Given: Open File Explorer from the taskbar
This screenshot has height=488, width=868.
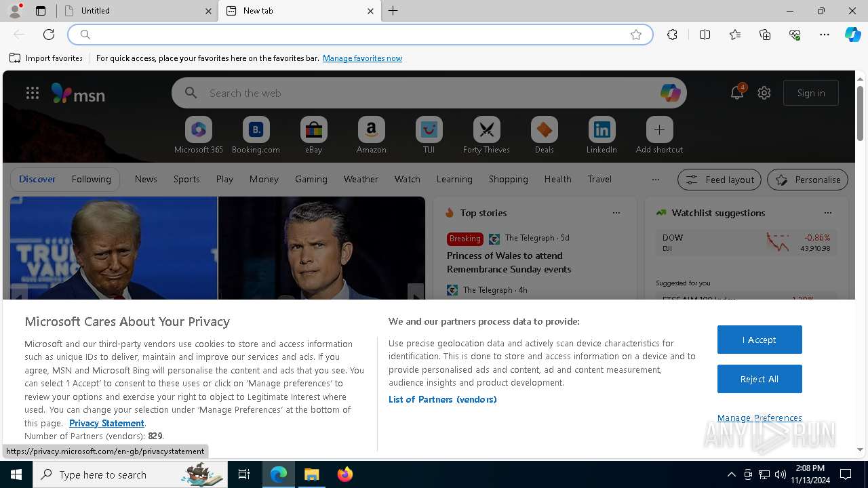Looking at the screenshot, I should pyautogui.click(x=311, y=474).
